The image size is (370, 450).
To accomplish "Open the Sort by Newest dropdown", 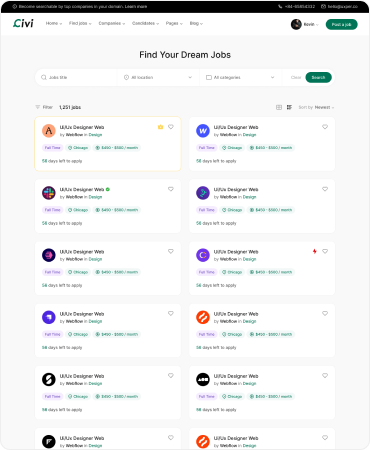I will [x=316, y=107].
